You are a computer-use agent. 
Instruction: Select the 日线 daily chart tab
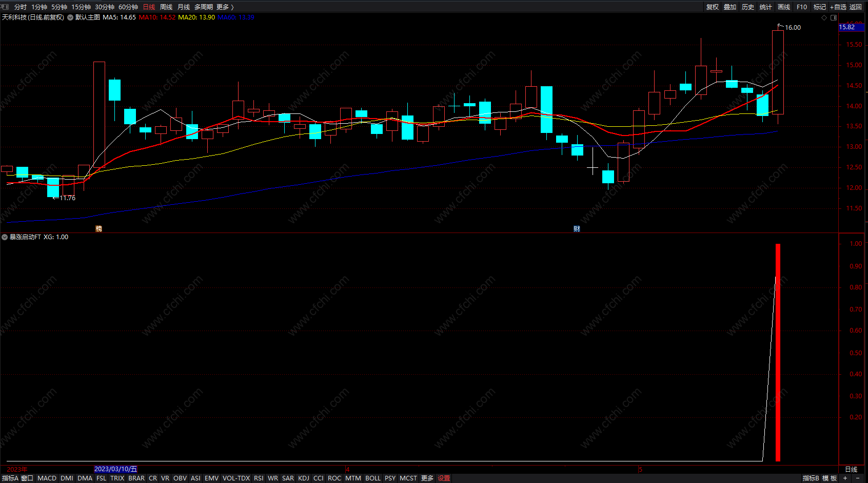coord(149,7)
